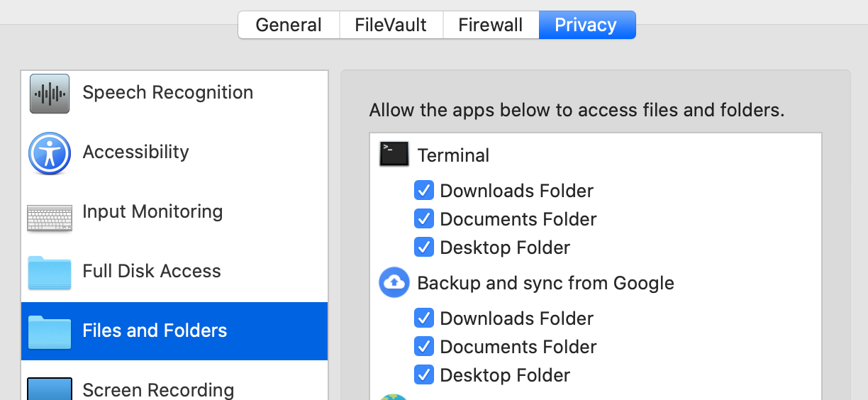Uncheck Terminal's Desktop Folder checkbox

click(x=424, y=247)
